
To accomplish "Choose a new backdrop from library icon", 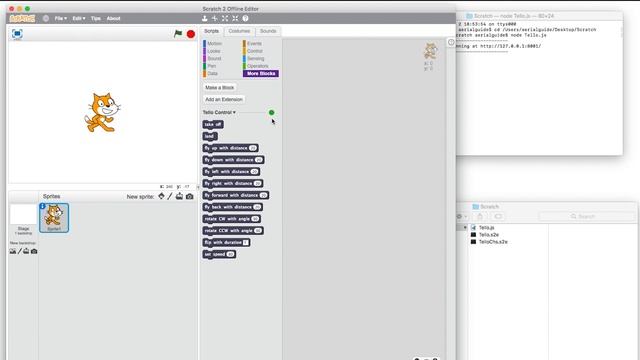I will pos(13,251).
